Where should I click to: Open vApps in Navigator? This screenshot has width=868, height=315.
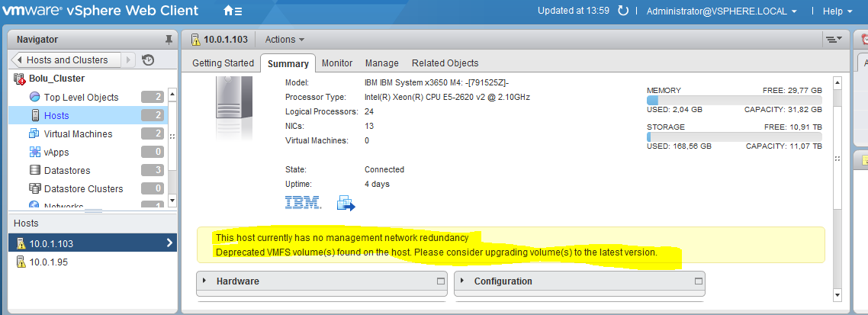click(x=88, y=152)
